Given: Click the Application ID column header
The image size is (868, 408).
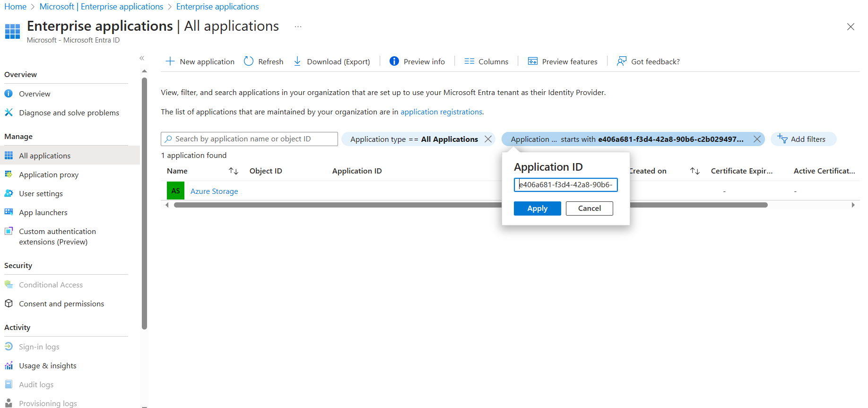Looking at the screenshot, I should pos(357,171).
